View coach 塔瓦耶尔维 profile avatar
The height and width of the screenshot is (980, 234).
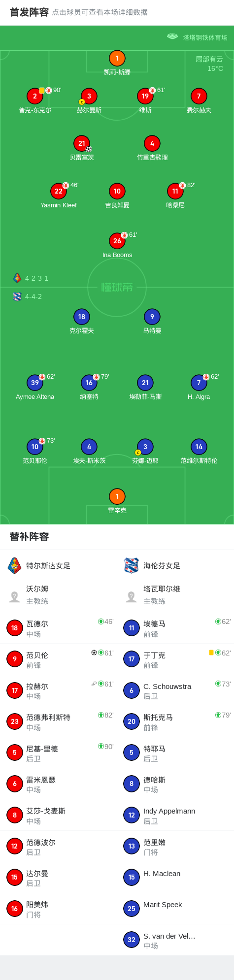pos(132,597)
